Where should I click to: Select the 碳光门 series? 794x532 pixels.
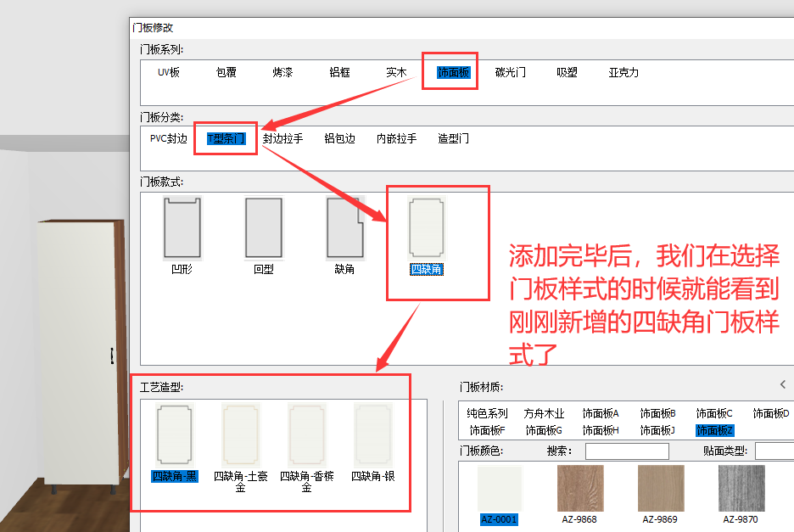(511, 72)
